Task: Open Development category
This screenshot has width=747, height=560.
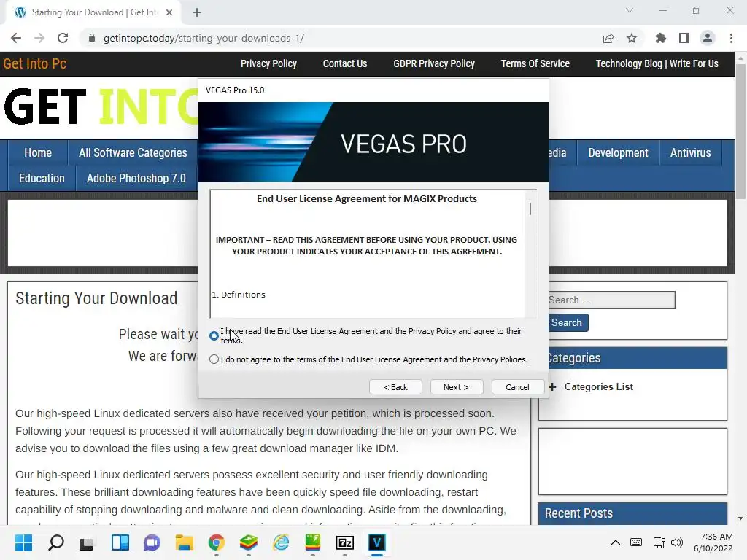Action: (x=618, y=153)
